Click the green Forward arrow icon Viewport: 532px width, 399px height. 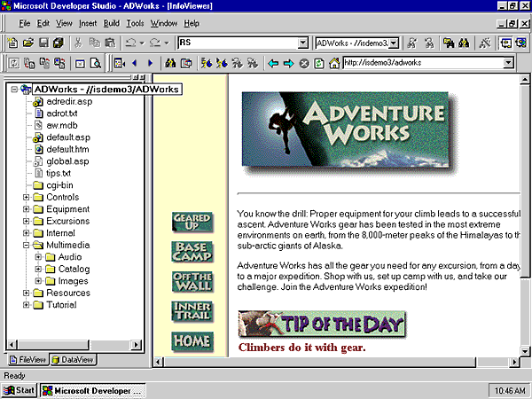[289, 64]
